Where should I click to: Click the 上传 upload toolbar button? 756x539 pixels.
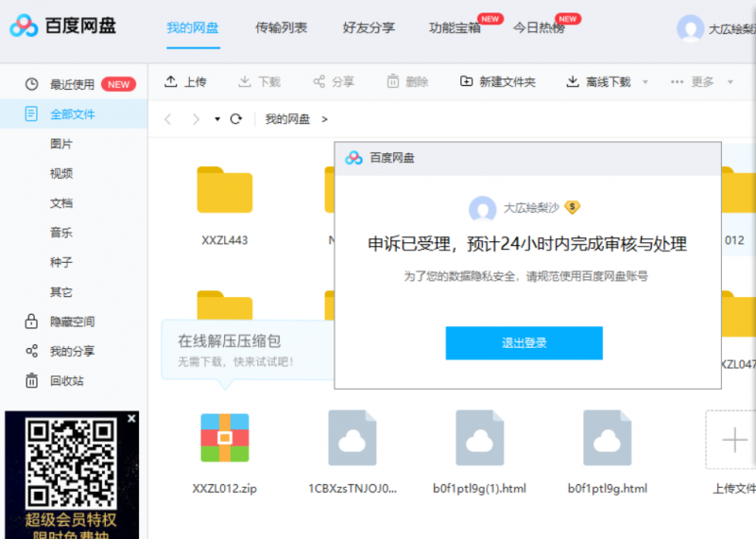[x=185, y=82]
